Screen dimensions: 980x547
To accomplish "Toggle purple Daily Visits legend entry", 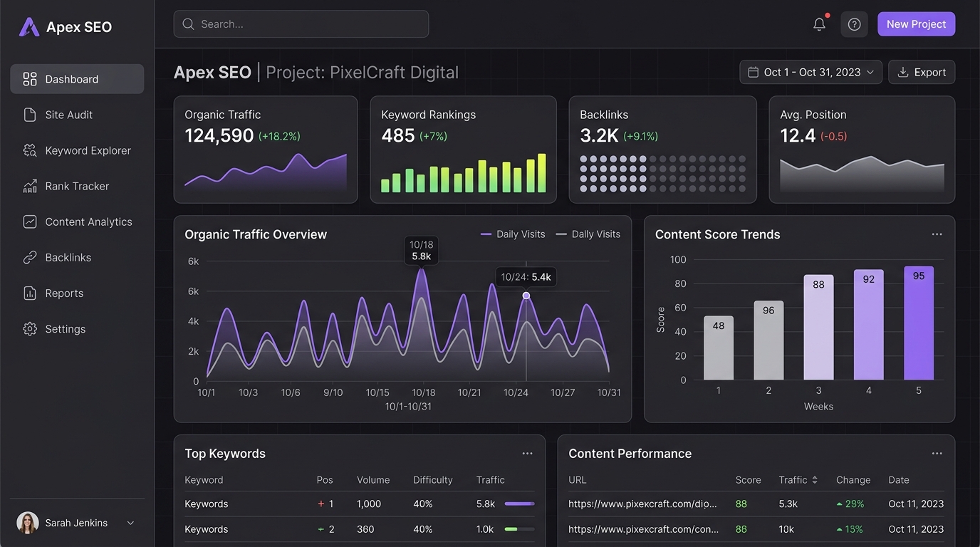I will 513,234.
